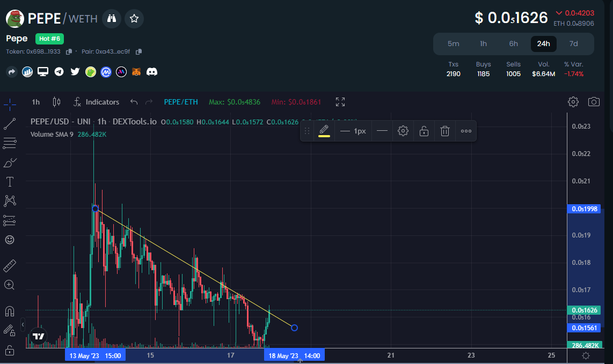Select the 24h stats timeframe tab
613x364 pixels.
coord(543,44)
